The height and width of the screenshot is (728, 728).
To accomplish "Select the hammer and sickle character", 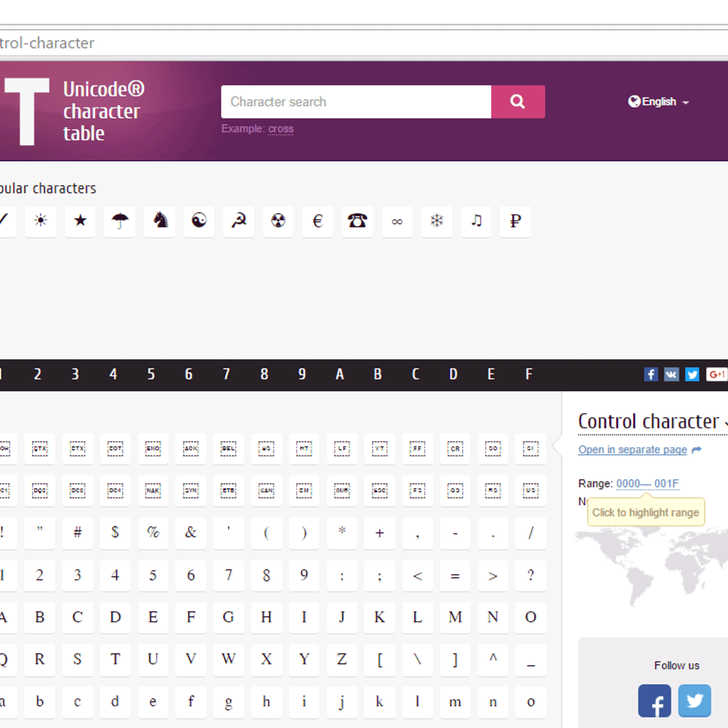I will [x=238, y=221].
